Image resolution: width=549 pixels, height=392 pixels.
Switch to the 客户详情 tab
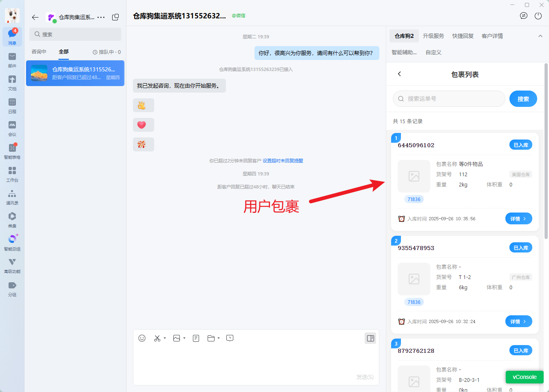point(492,36)
